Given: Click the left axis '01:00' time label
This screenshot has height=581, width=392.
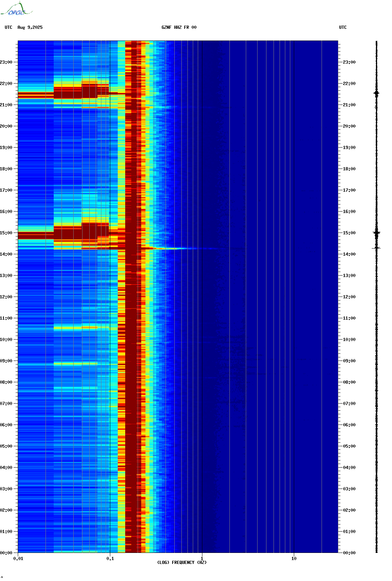Looking at the screenshot, I should pos(6,532).
